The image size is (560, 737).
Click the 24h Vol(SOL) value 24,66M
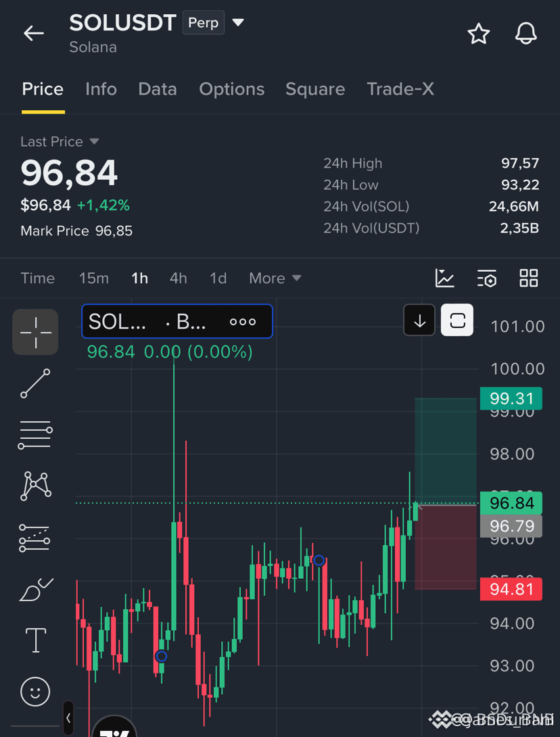(x=514, y=206)
